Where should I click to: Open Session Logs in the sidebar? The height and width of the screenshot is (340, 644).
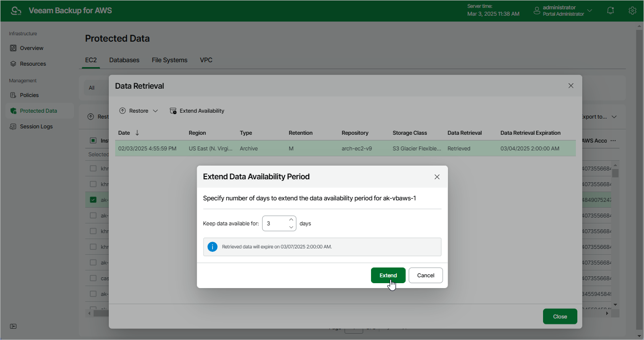click(36, 126)
